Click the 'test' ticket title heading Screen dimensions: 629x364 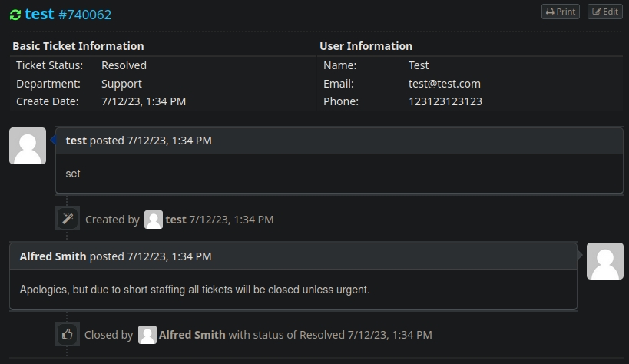coord(39,14)
